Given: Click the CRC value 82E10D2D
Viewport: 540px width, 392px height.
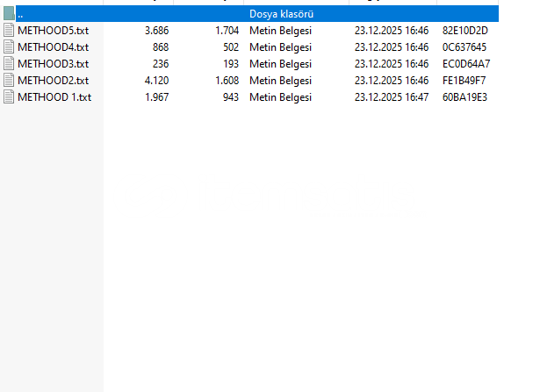Looking at the screenshot, I should coord(465,31).
